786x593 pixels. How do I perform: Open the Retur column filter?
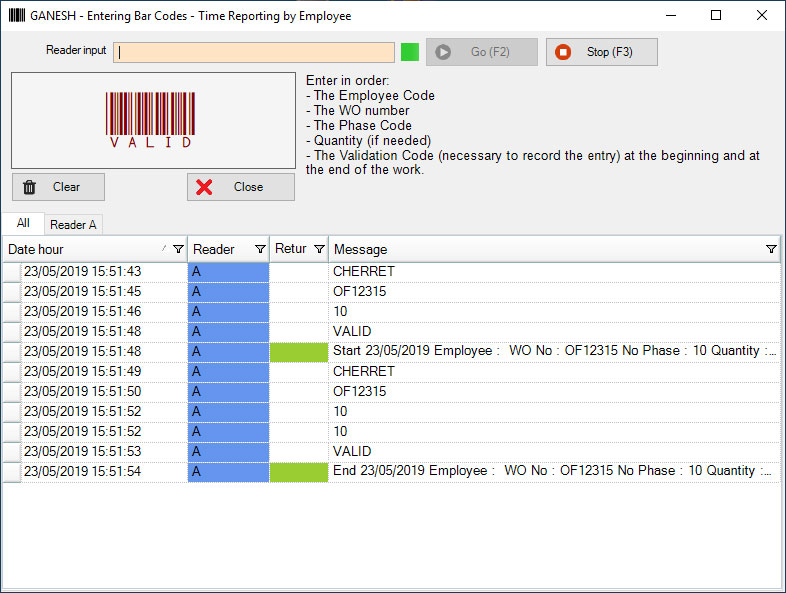(x=319, y=249)
